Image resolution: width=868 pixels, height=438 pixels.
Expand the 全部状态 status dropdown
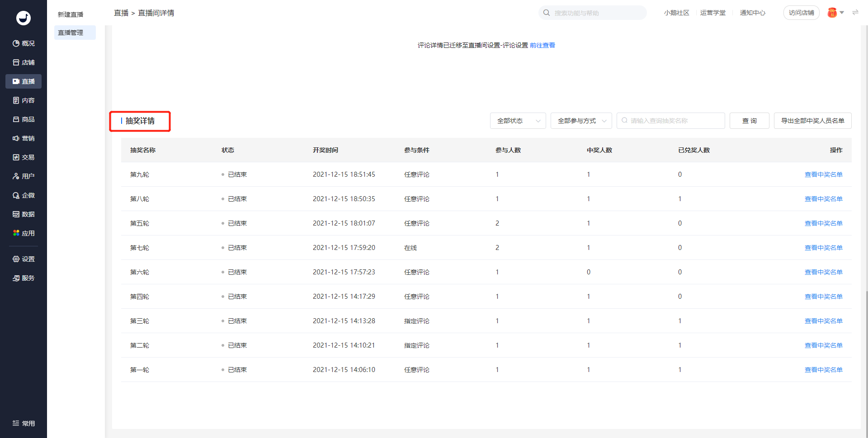(x=518, y=121)
